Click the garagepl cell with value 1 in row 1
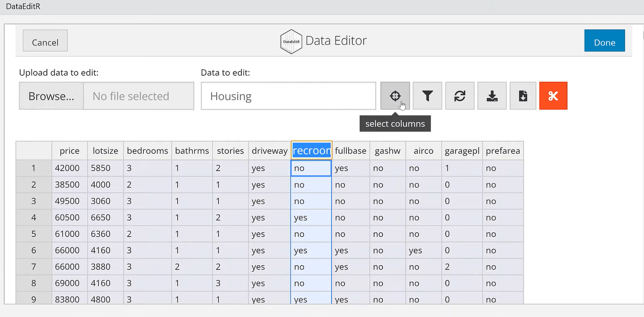644x317 pixels. tap(461, 168)
